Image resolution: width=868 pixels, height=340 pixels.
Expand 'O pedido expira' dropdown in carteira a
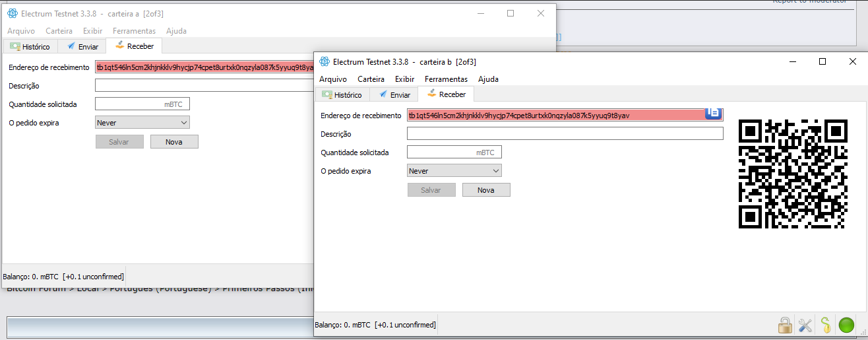pos(142,123)
